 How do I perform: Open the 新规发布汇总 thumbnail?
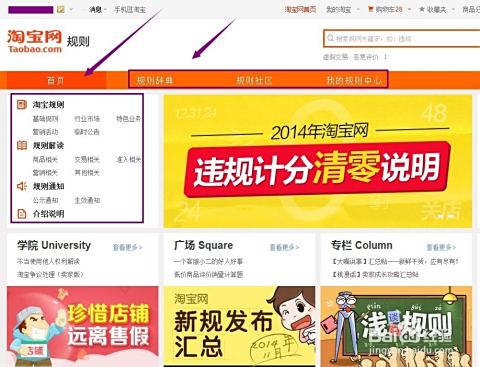click(x=239, y=326)
